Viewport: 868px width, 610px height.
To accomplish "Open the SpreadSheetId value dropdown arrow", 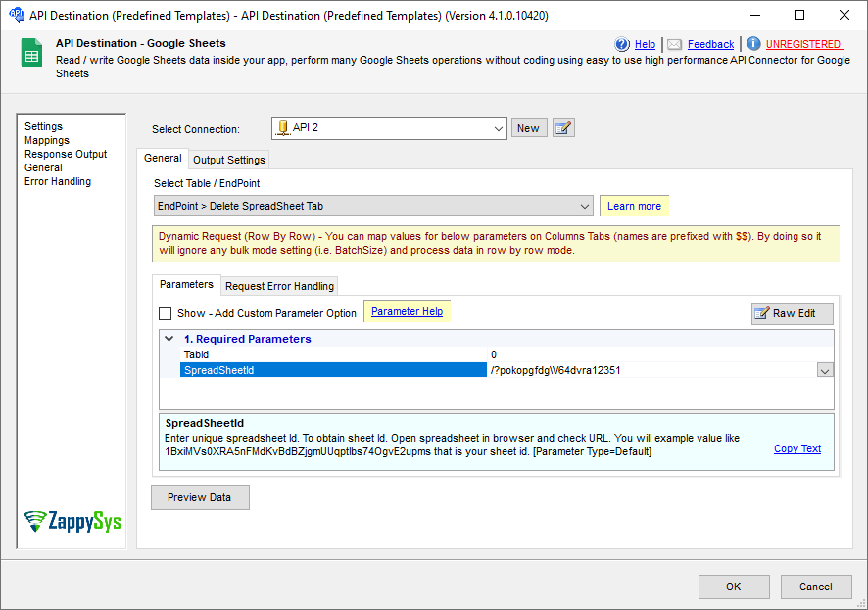I will coord(825,370).
